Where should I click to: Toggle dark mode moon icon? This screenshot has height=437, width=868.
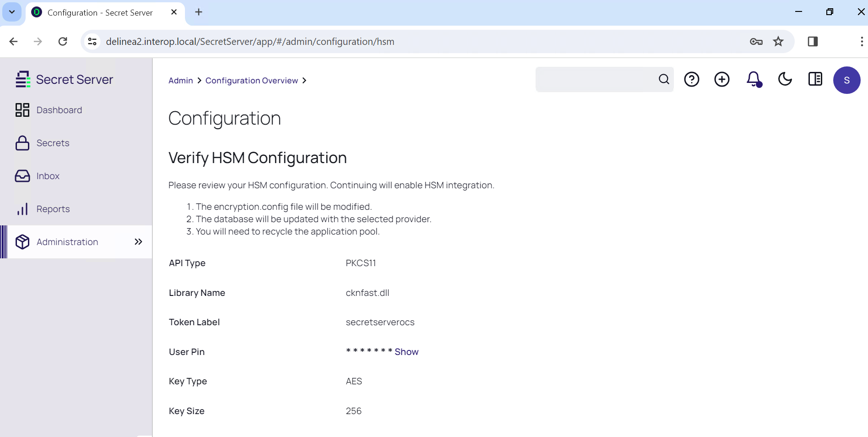(x=785, y=79)
